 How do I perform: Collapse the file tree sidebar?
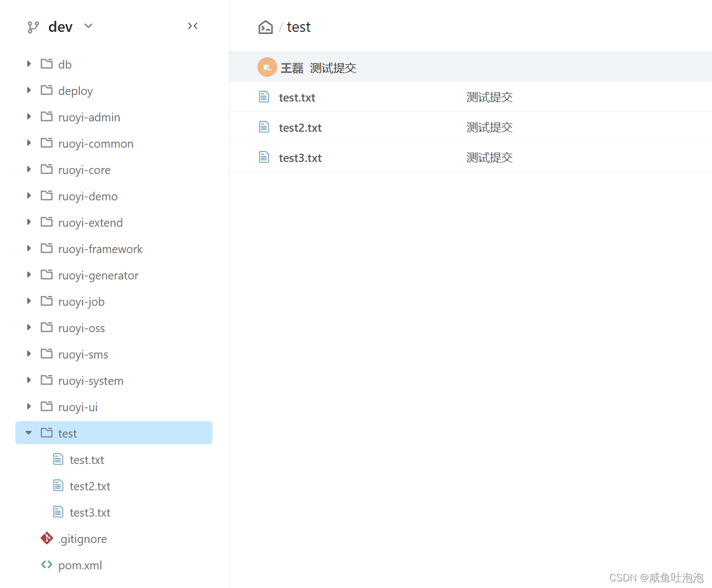[193, 26]
